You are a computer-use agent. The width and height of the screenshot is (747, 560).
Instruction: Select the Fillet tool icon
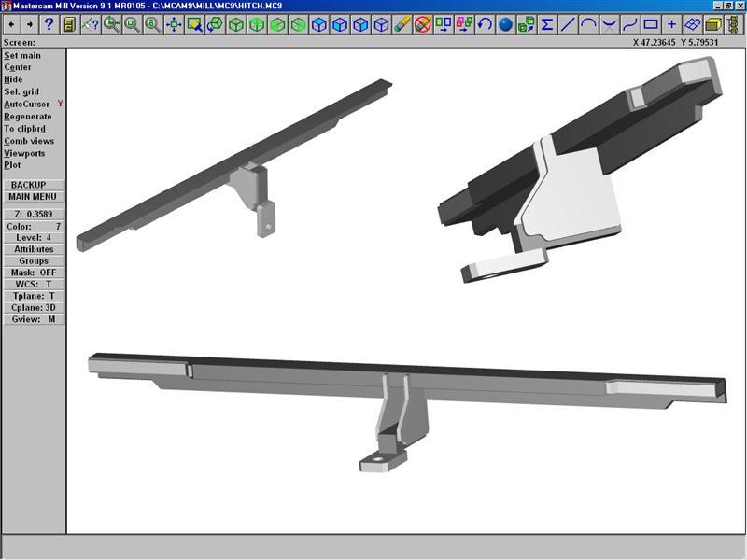pyautogui.click(x=609, y=24)
